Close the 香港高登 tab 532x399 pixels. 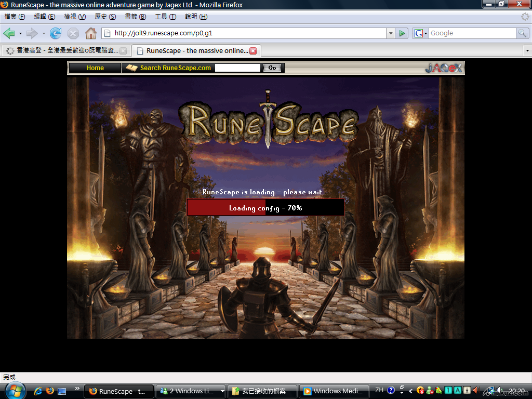[x=124, y=51]
